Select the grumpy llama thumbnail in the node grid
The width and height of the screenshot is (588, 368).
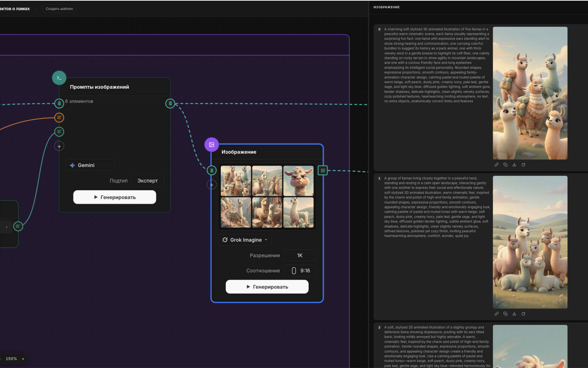tap(298, 181)
